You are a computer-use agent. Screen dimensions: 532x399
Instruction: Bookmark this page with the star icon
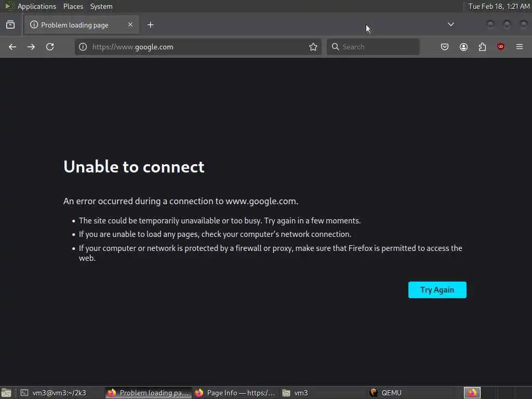click(x=313, y=47)
